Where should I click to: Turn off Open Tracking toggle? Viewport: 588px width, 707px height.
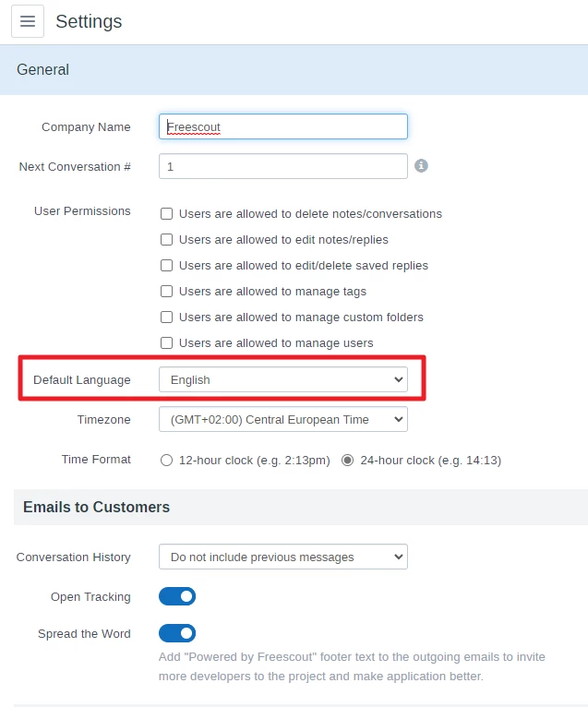[177, 596]
